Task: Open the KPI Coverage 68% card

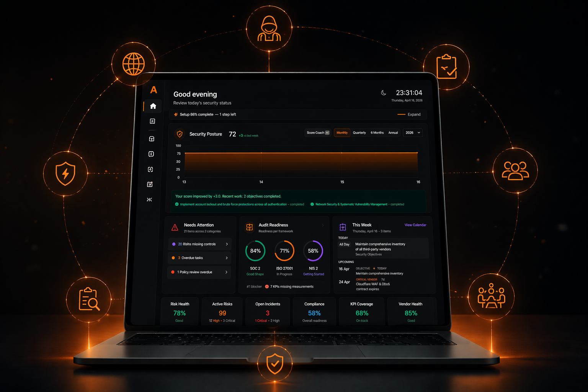Action: pyautogui.click(x=362, y=311)
